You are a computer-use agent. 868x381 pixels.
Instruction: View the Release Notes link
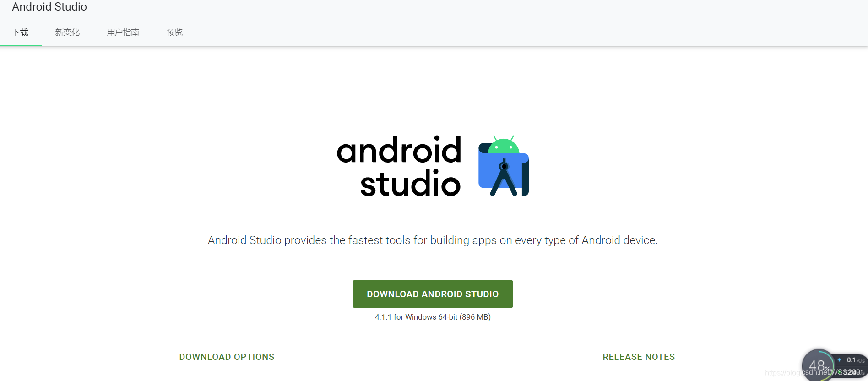tap(639, 357)
